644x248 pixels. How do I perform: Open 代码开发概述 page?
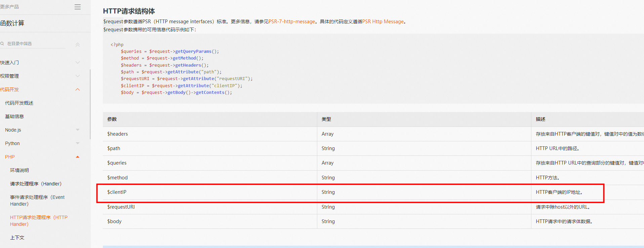click(19, 103)
